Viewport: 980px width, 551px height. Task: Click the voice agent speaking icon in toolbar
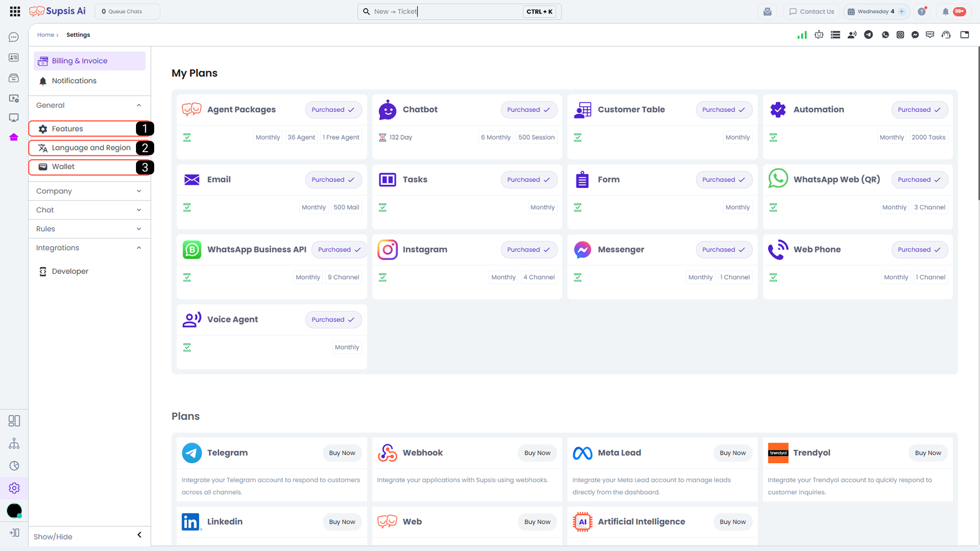click(852, 35)
